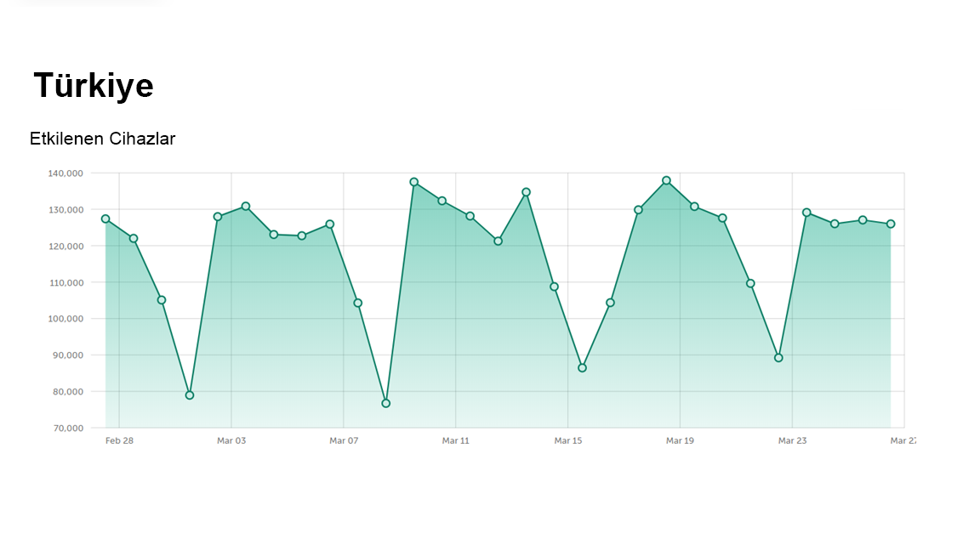Image resolution: width=980 pixels, height=551 pixels.
Task: Click the peak data point just after Mar 09
Action: [414, 182]
